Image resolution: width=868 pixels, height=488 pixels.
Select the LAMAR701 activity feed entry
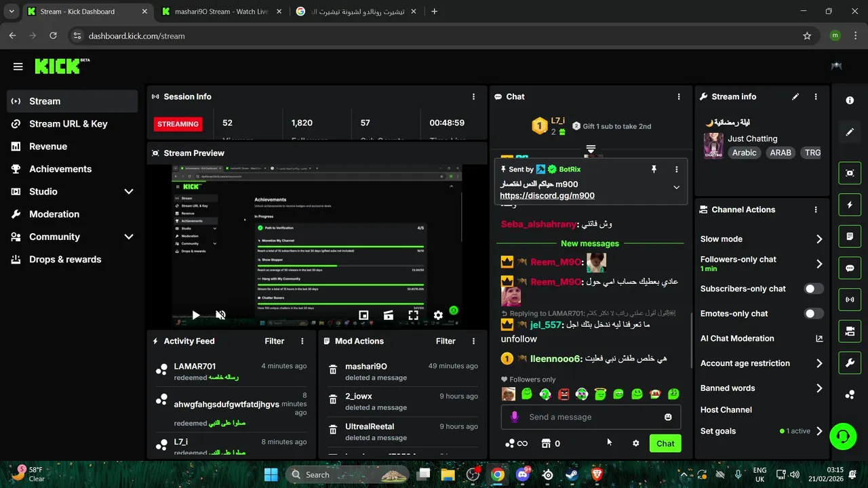(x=231, y=371)
